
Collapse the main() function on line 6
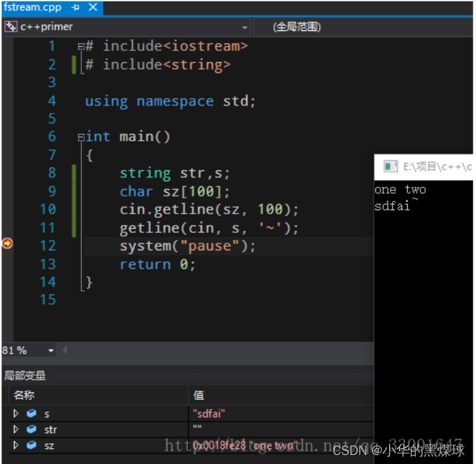[81, 137]
